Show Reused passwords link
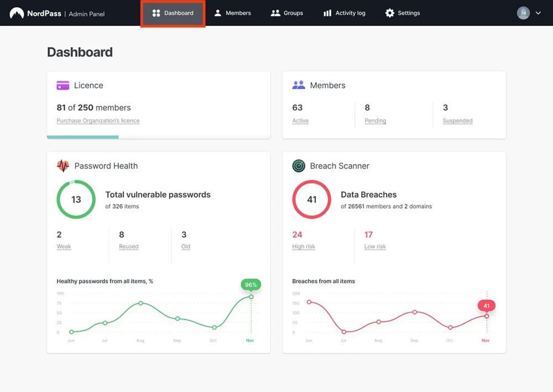Screen dimensions: 553x392 (128, 247)
